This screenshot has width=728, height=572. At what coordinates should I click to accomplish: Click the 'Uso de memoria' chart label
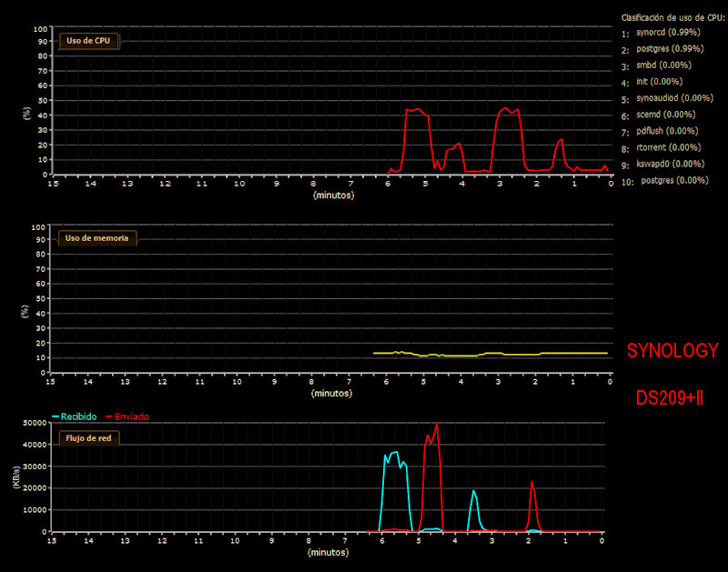(96, 238)
